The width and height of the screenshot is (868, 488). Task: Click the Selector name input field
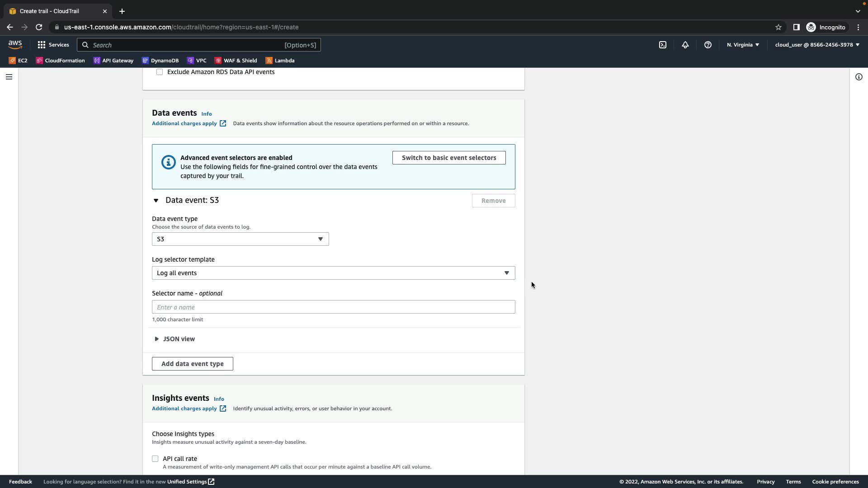333,307
